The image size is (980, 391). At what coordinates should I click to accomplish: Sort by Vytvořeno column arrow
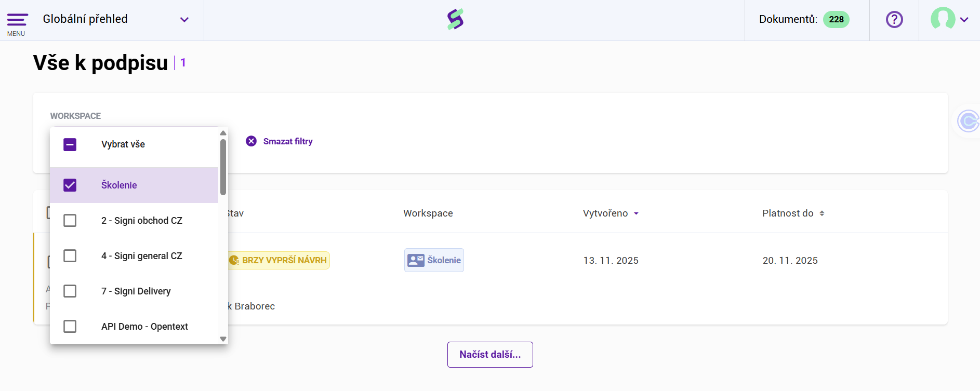(636, 213)
